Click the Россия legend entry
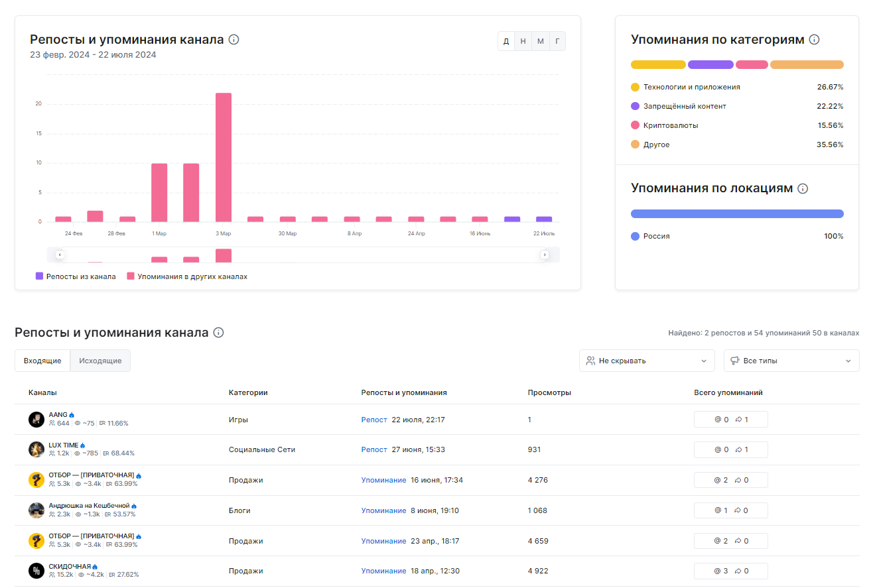This screenshot has height=588, width=875. coord(650,236)
